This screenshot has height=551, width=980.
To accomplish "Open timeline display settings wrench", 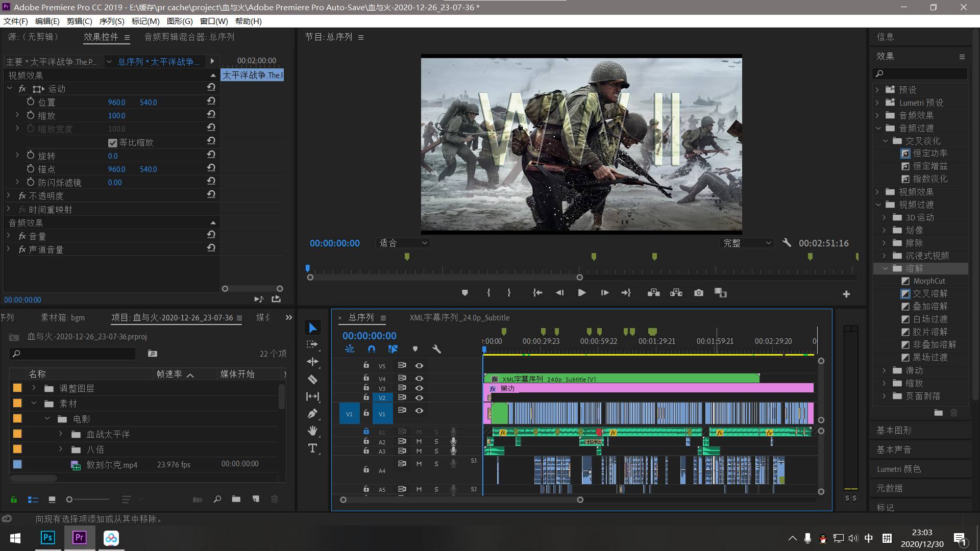I will [x=436, y=349].
